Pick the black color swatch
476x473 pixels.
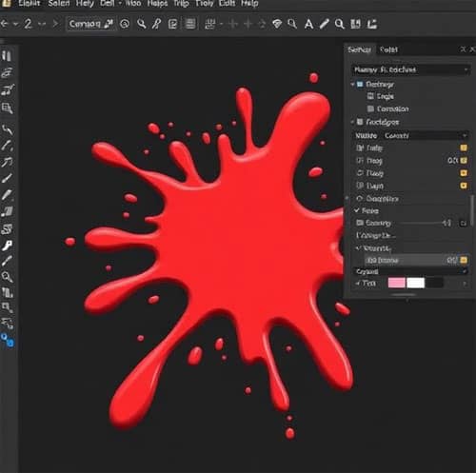[x=434, y=283]
